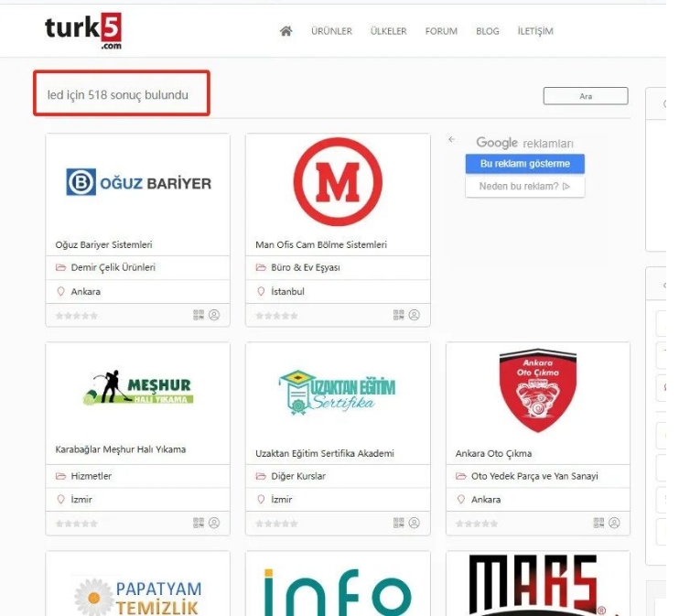
Task: Open profile icon for Karabağlar Meşhur Halı Yıkama
Action: tap(214, 523)
